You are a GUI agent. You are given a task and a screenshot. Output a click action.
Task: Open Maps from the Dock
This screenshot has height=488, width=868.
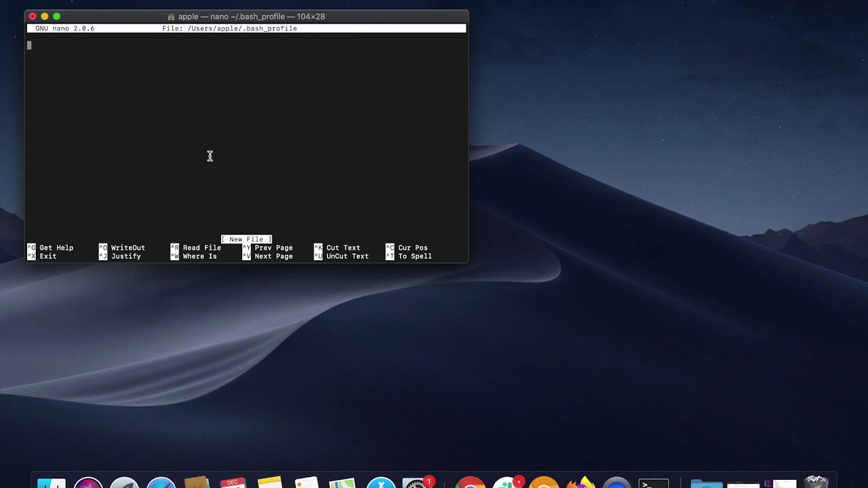pos(342,483)
